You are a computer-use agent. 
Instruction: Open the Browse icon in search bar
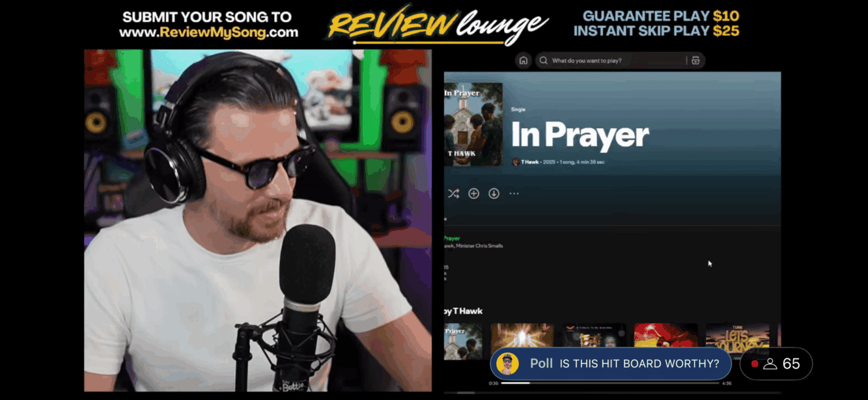[x=695, y=60]
